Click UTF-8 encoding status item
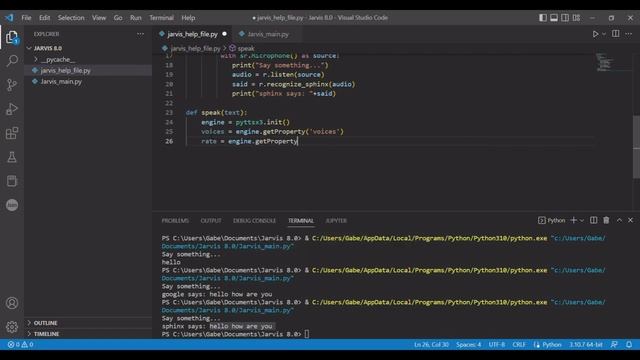 coord(497,344)
